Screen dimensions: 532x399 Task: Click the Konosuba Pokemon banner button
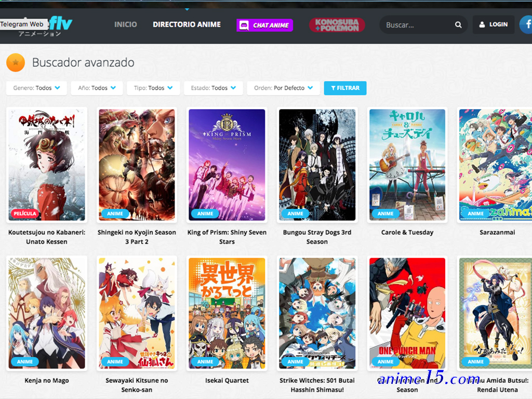coord(337,25)
